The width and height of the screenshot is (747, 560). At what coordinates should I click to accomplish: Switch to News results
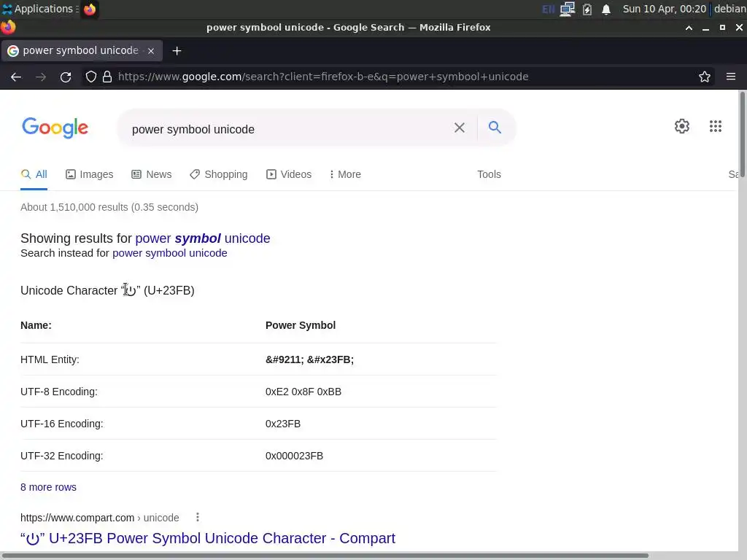click(x=152, y=174)
